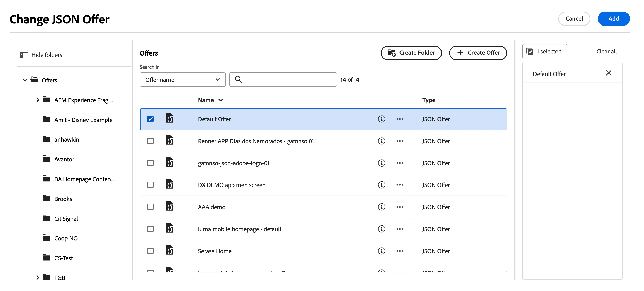Click Clear all selections link
Viewport: 644px width, 291px height.
(x=606, y=52)
